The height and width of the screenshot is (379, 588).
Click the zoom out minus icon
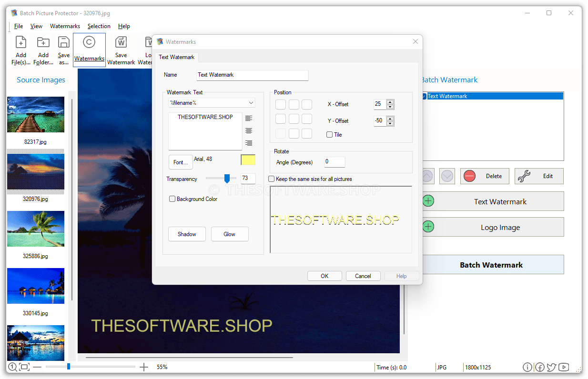click(37, 367)
